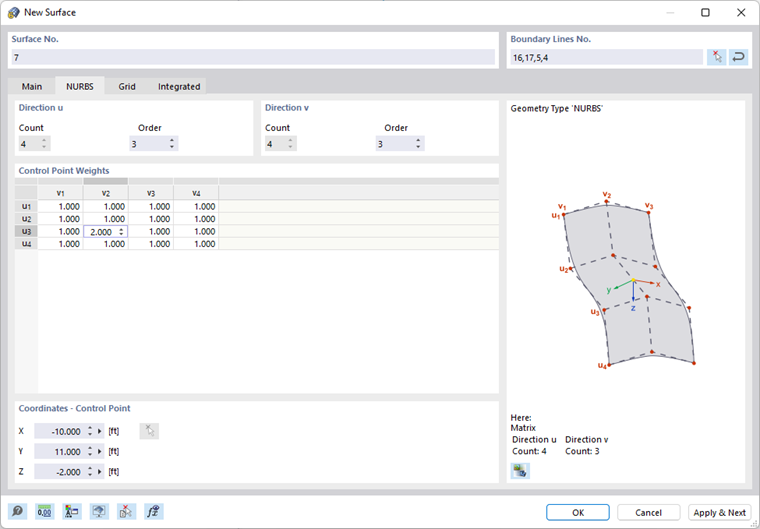Adjust the Direction v Order stepper
Viewport: 760px width, 529px height.
point(418,144)
